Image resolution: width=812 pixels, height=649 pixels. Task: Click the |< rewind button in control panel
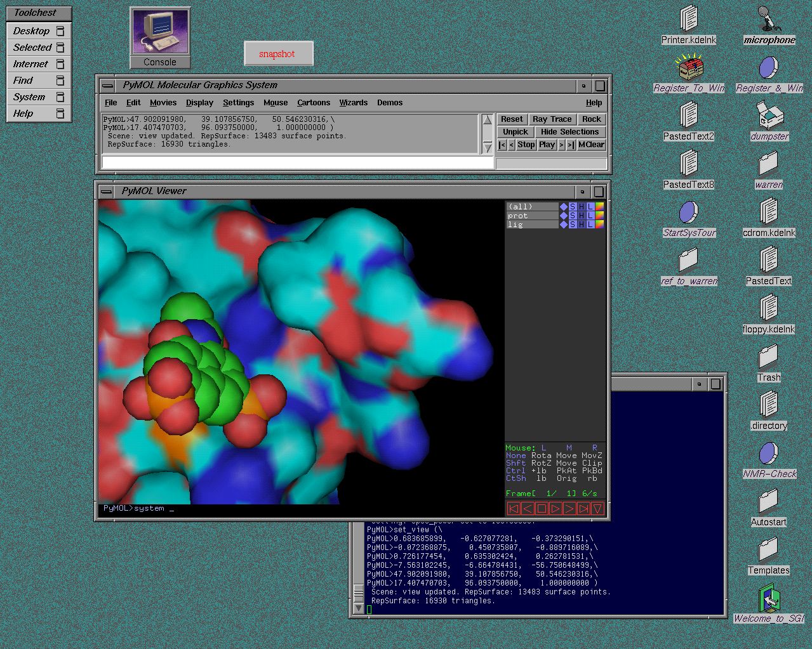(502, 145)
